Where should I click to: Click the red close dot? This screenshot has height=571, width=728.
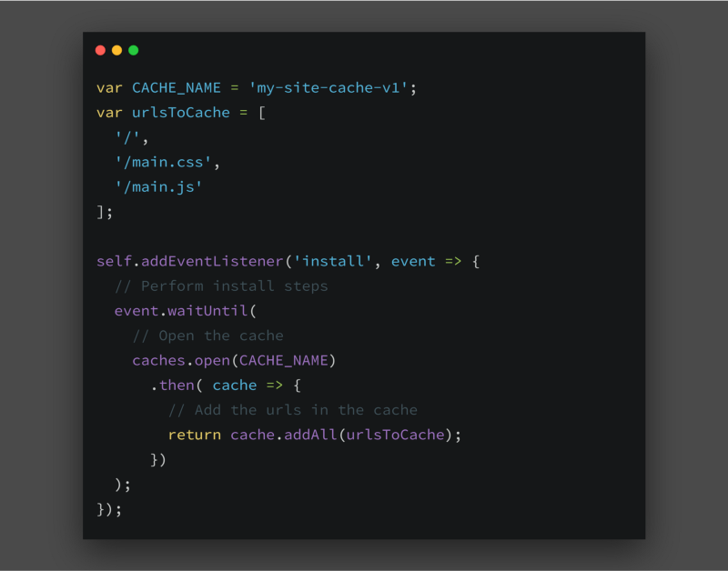point(100,50)
